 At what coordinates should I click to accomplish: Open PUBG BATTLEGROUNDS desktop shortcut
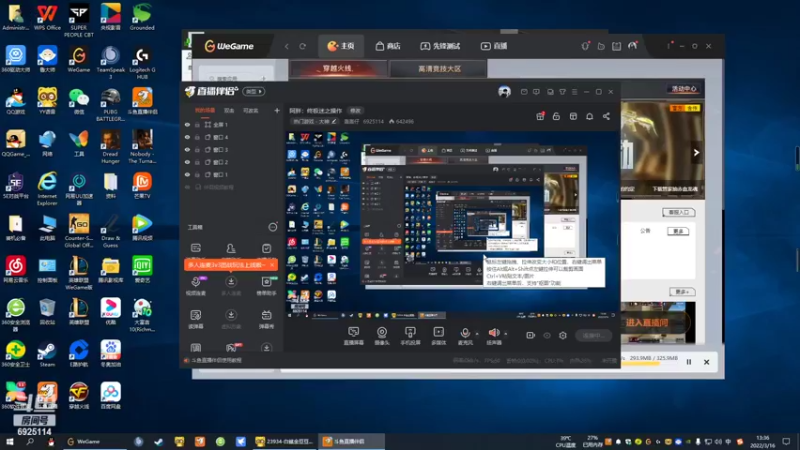110,104
